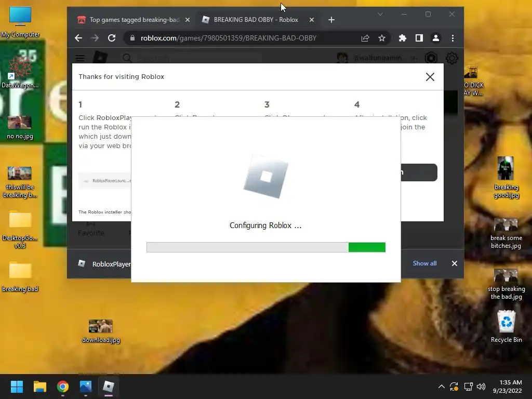Click the Roblox home logo in header

click(x=100, y=57)
